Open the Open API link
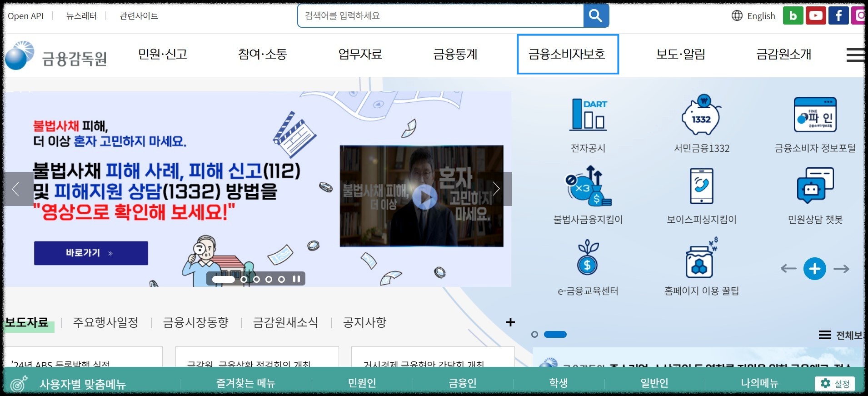The width and height of the screenshot is (868, 396). 25,16
